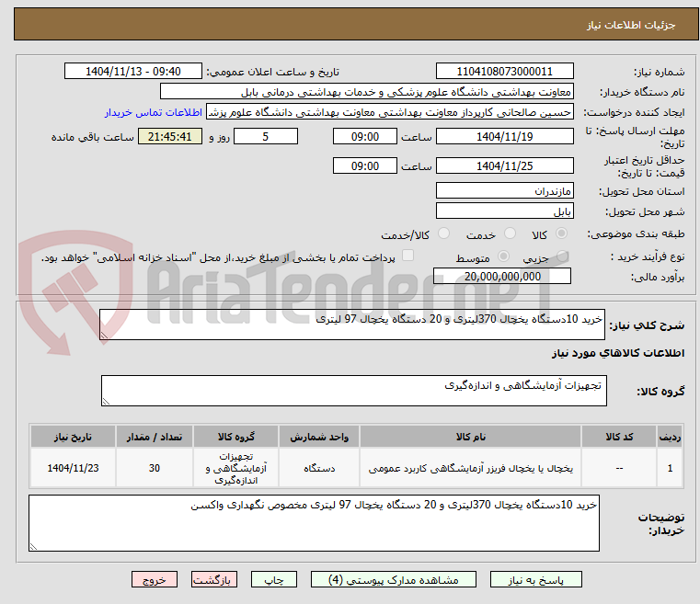The height and width of the screenshot is (604, 700).
Task: Click the اطلاعات کالاهای مورد نیاز section heading
Action: pos(618,353)
